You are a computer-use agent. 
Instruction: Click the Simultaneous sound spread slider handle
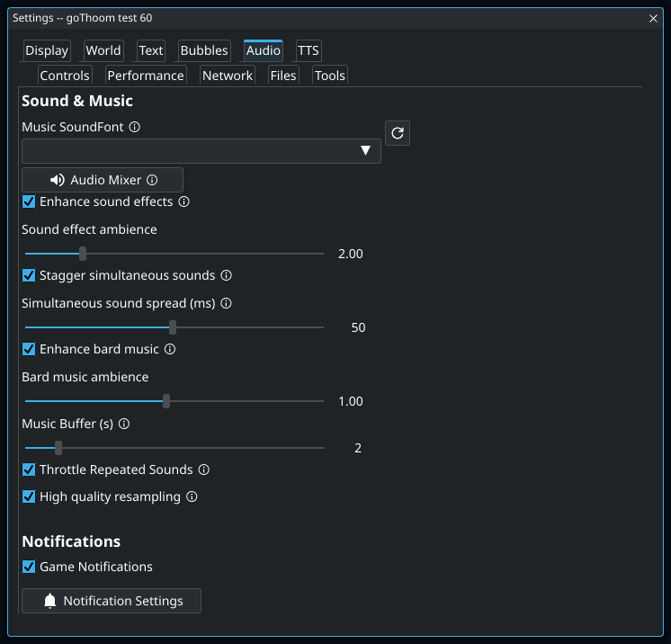click(x=173, y=327)
